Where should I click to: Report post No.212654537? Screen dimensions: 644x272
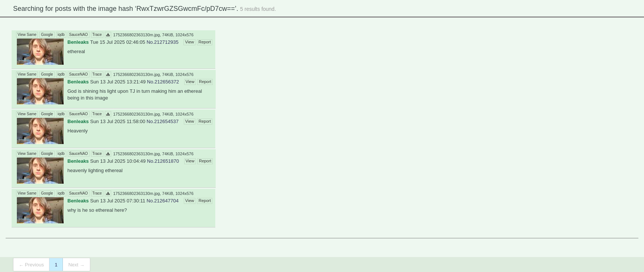[204, 122]
